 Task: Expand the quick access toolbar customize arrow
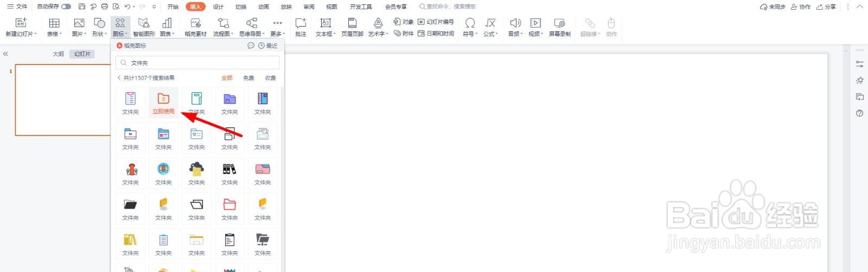(154, 7)
